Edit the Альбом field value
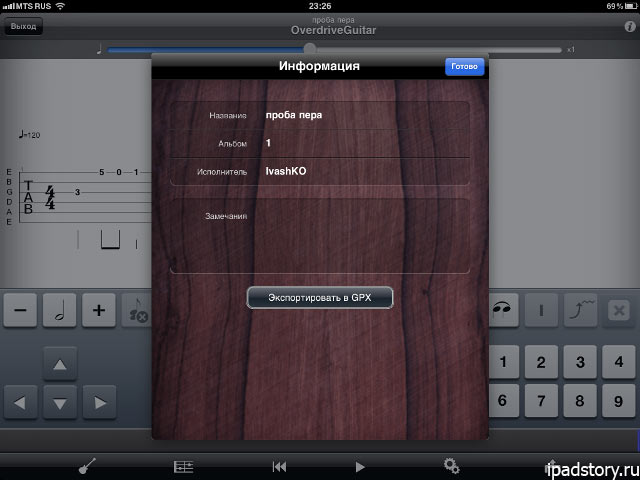Viewport: 640px width, 480px height. (320, 143)
